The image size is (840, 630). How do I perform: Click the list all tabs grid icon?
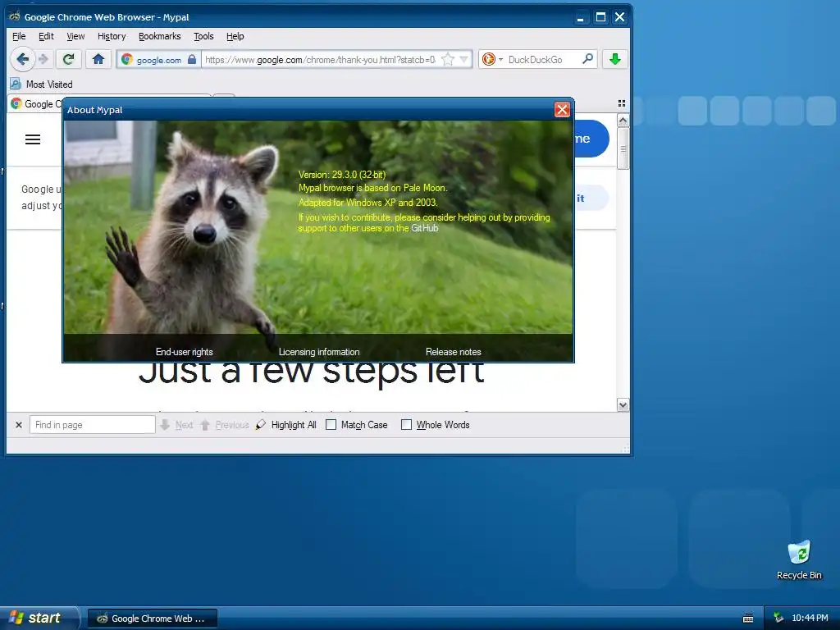[x=622, y=103]
